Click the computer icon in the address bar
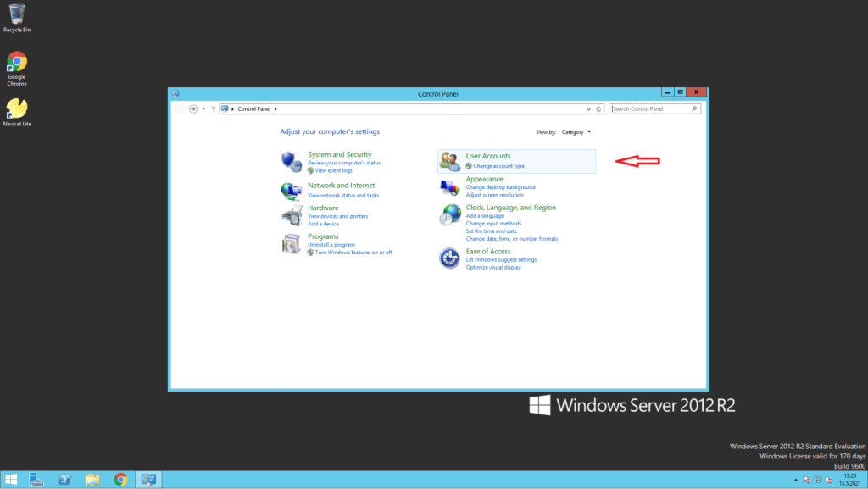Image resolution: width=868 pixels, height=489 pixels. pyautogui.click(x=225, y=109)
